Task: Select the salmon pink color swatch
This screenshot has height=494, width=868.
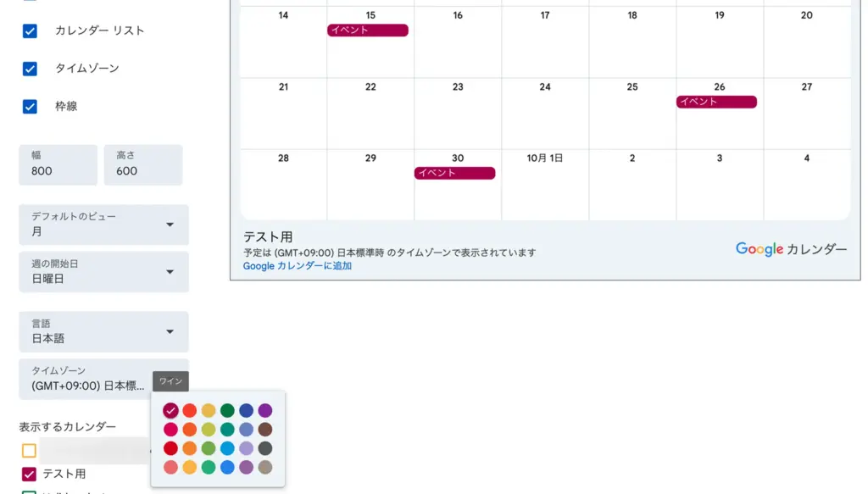Action: click(170, 467)
